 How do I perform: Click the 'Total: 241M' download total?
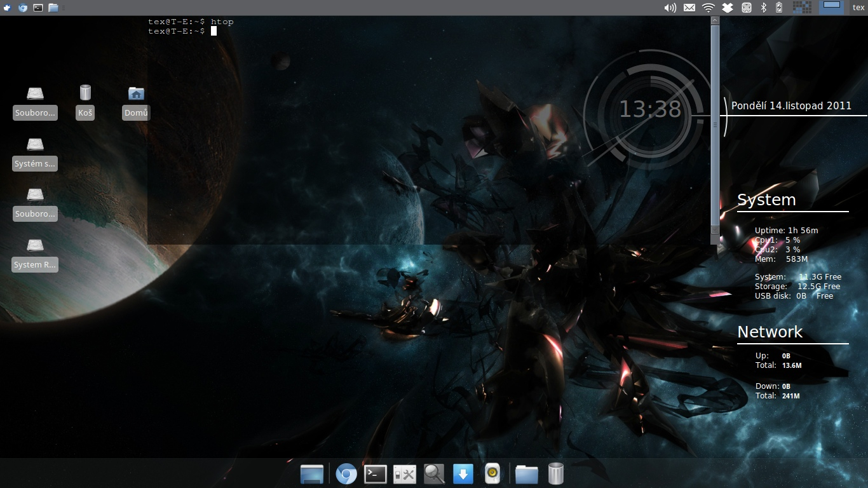point(777,396)
